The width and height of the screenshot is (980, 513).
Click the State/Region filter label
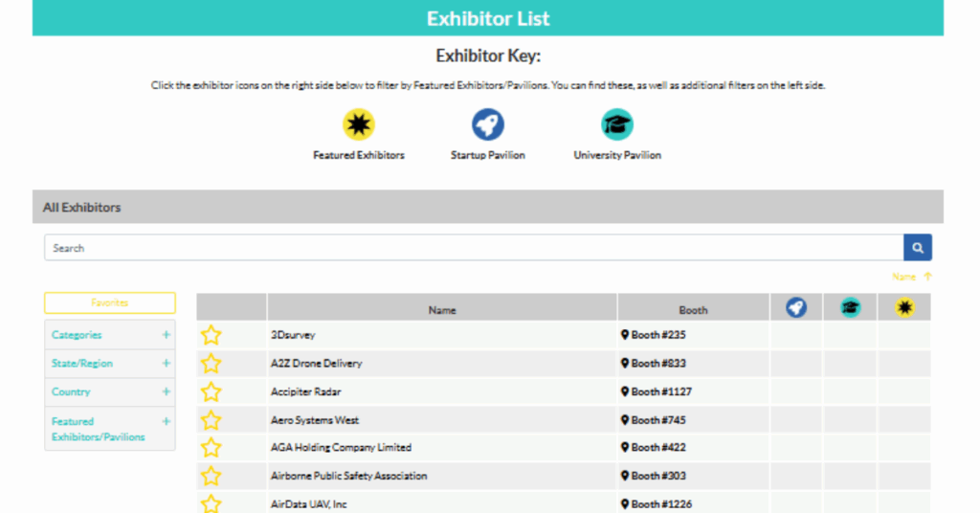(x=82, y=363)
